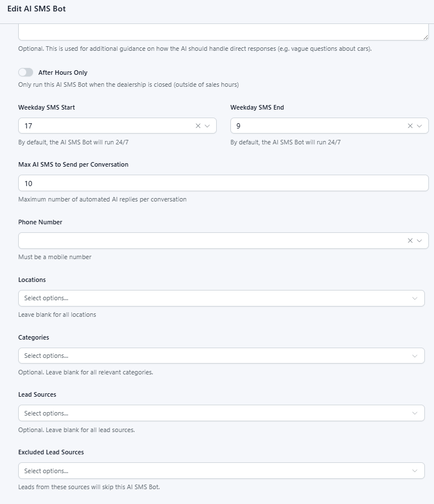
Task: Open the Categories multi-select box
Action: tap(211, 356)
